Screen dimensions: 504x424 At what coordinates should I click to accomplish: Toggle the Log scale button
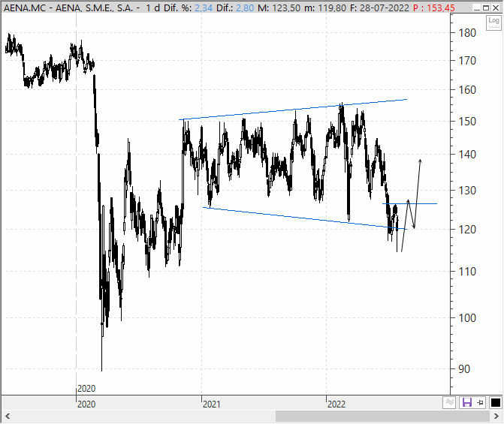(x=493, y=23)
